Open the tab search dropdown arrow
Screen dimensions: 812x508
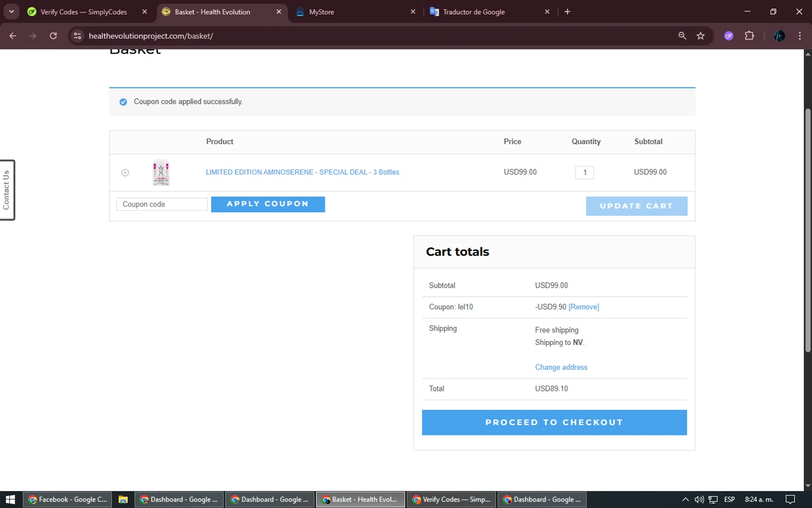click(11, 11)
